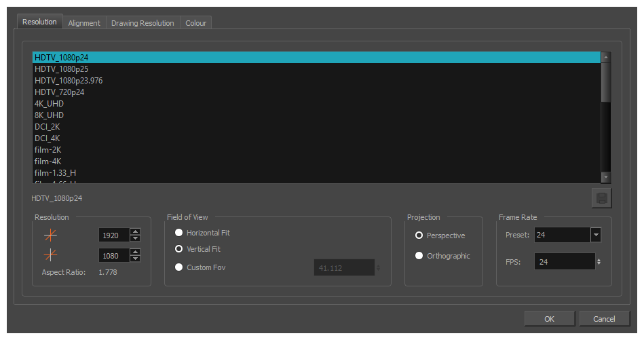644x340 pixels.
Task: Click the width input field showing 1920
Action: 114,235
